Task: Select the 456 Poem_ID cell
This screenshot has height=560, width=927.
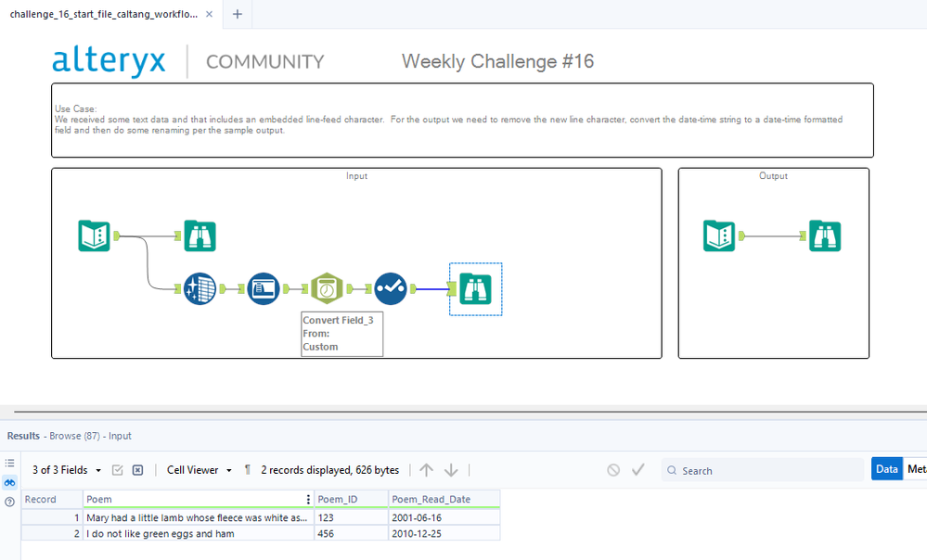Action: click(351, 533)
